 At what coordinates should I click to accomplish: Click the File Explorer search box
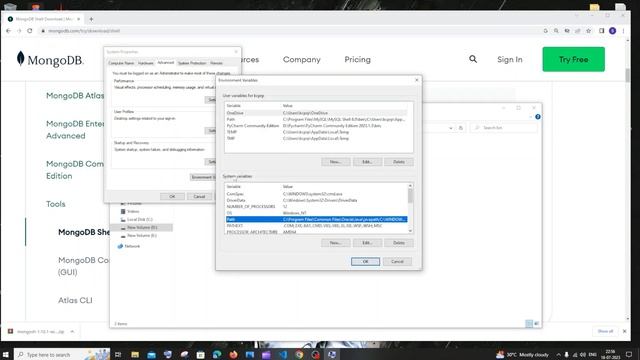pyautogui.click(x=504, y=128)
